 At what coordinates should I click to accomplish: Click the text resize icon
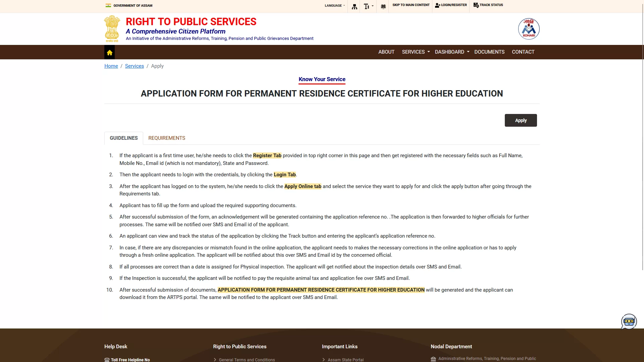(x=367, y=6)
